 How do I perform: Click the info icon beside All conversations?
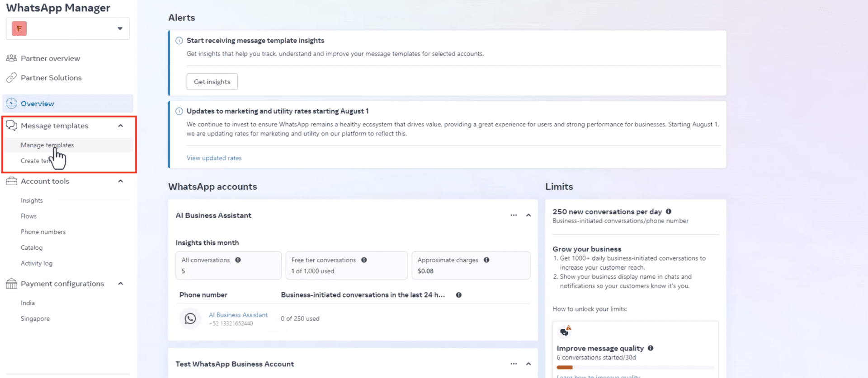238,260
